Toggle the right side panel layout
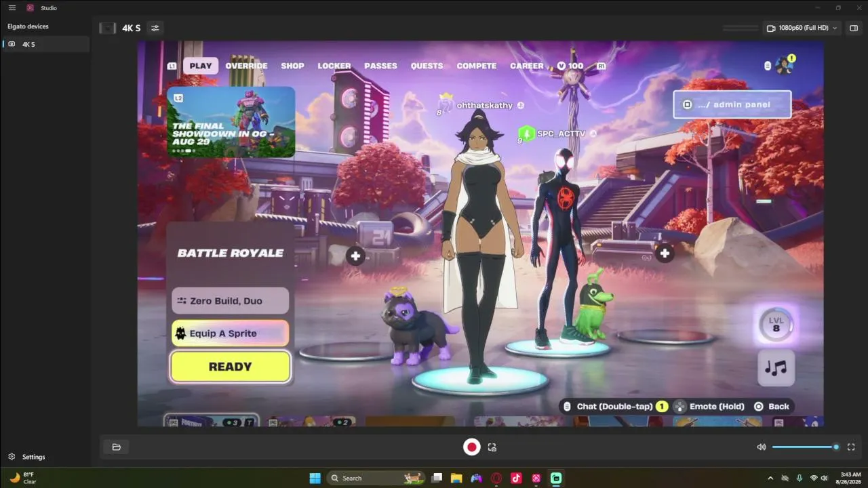The height and width of the screenshot is (488, 868). [x=854, y=28]
